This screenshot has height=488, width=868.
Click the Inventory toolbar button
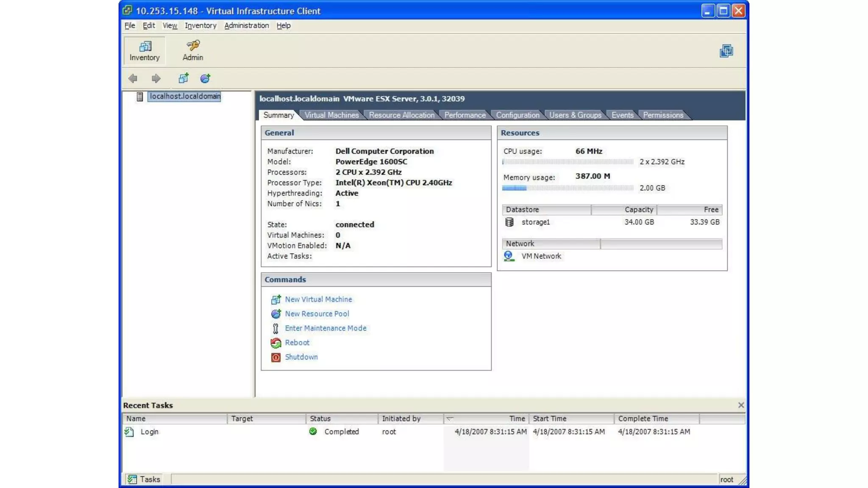point(145,50)
